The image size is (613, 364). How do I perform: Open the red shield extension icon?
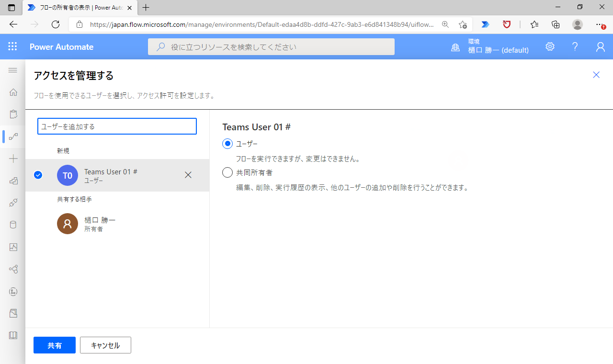tap(507, 24)
